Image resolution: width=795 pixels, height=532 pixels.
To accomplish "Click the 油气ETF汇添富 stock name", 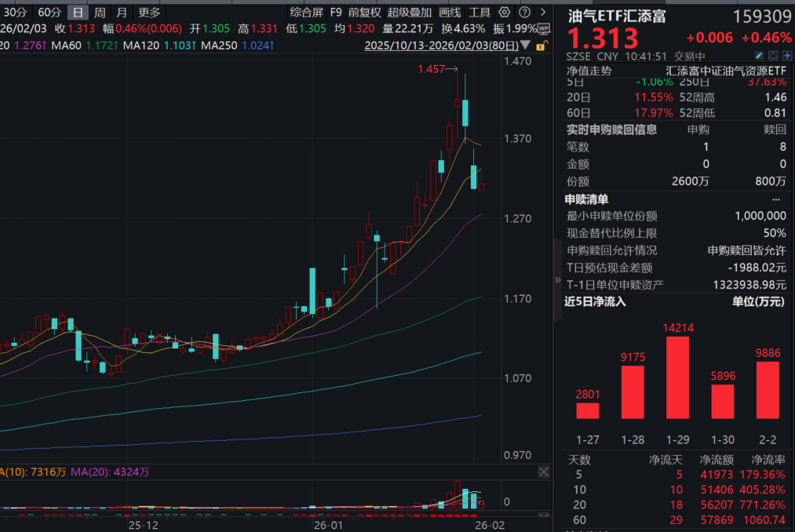I will click(x=617, y=16).
